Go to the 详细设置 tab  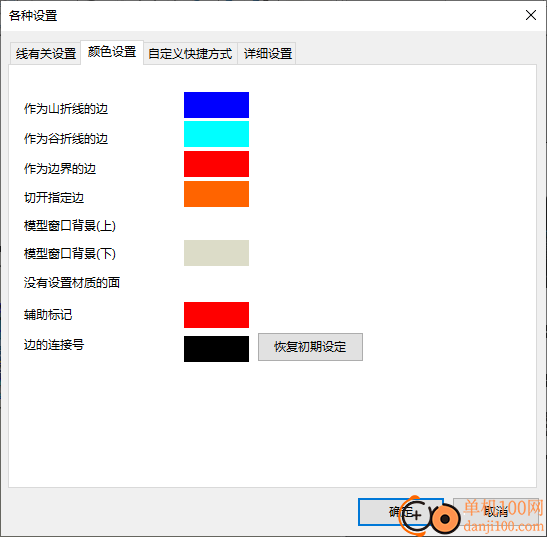[267, 53]
